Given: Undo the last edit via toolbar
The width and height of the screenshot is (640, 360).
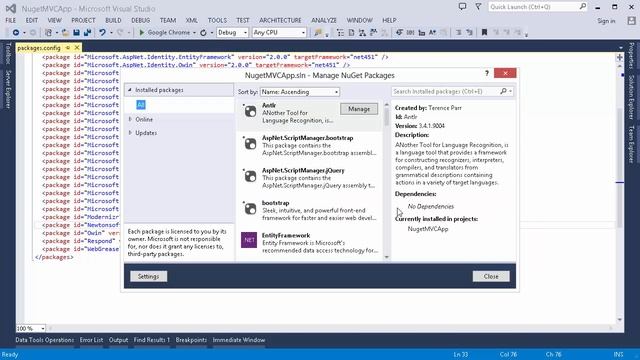Looking at the screenshot, I should click(x=102, y=32).
